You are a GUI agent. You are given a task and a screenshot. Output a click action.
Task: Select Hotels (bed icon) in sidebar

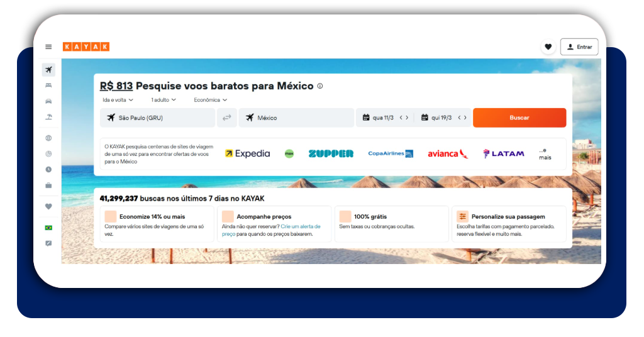(48, 86)
